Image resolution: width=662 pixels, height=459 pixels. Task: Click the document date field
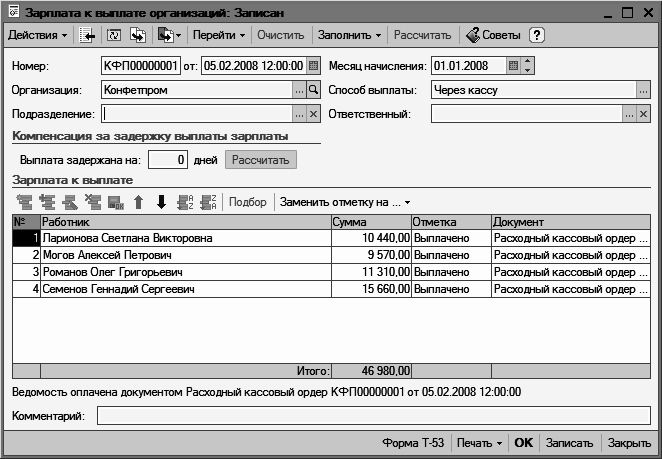[x=254, y=66]
